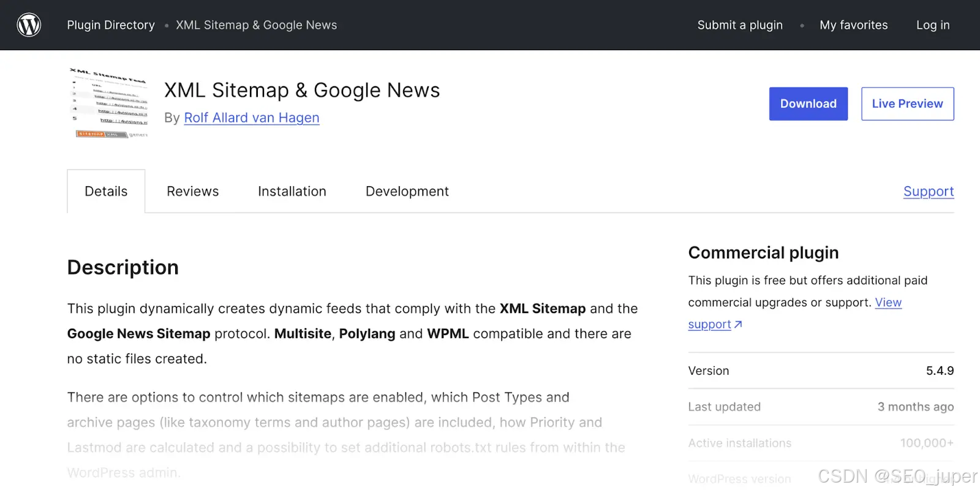Open the Installation tab
Screen dimensions: 980x493
292,192
